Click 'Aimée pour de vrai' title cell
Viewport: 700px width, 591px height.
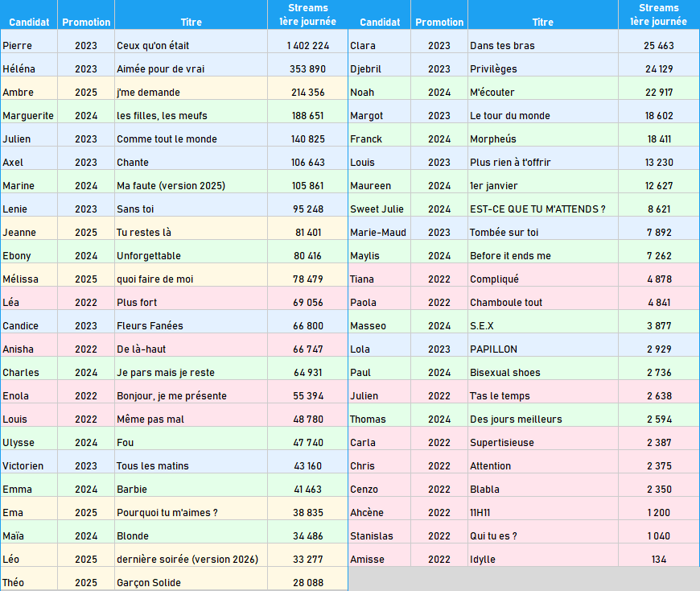coord(191,64)
